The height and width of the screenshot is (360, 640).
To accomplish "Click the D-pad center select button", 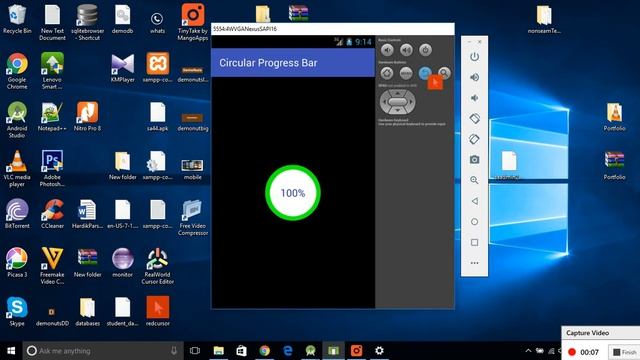I will pyautogui.click(x=397, y=102).
